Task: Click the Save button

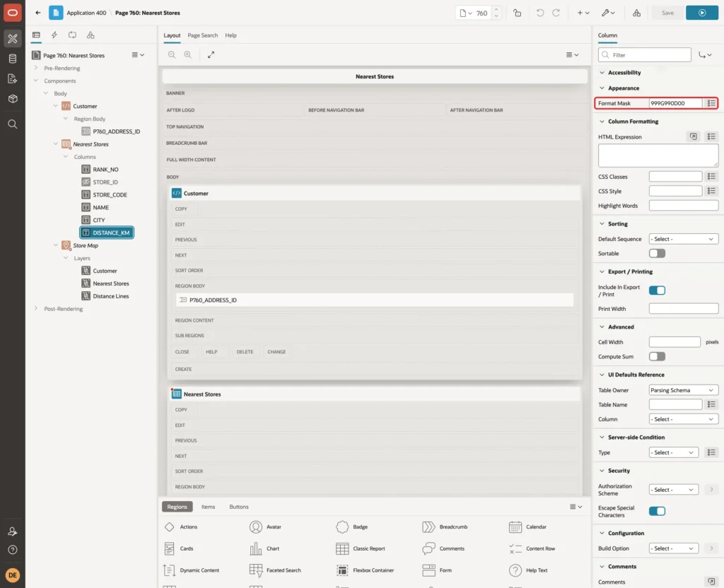Action: click(667, 13)
